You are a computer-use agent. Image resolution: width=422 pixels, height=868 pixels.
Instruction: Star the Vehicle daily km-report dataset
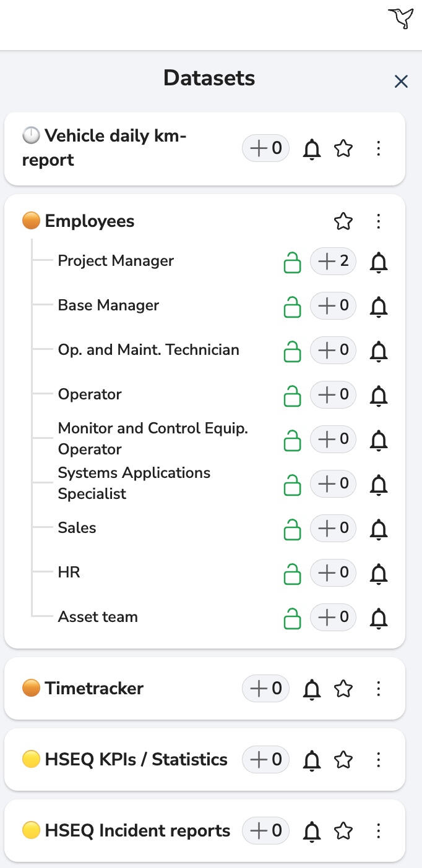coord(343,148)
